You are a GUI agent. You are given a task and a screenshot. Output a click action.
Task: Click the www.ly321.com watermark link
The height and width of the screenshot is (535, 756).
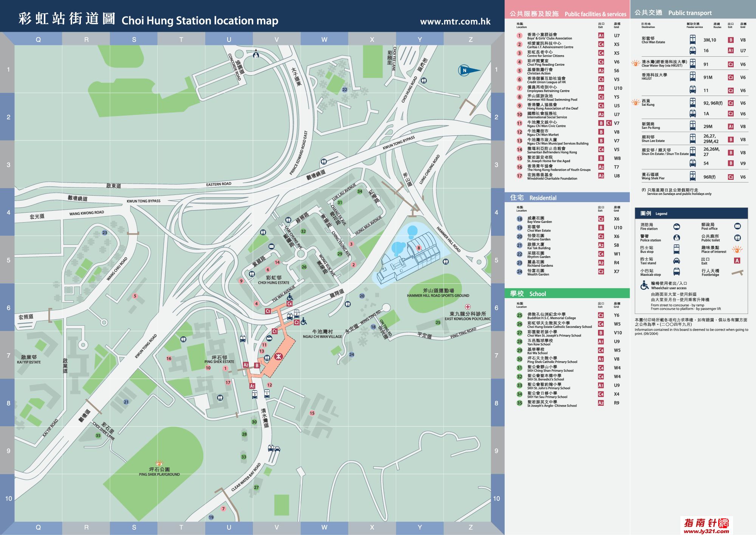point(706,531)
